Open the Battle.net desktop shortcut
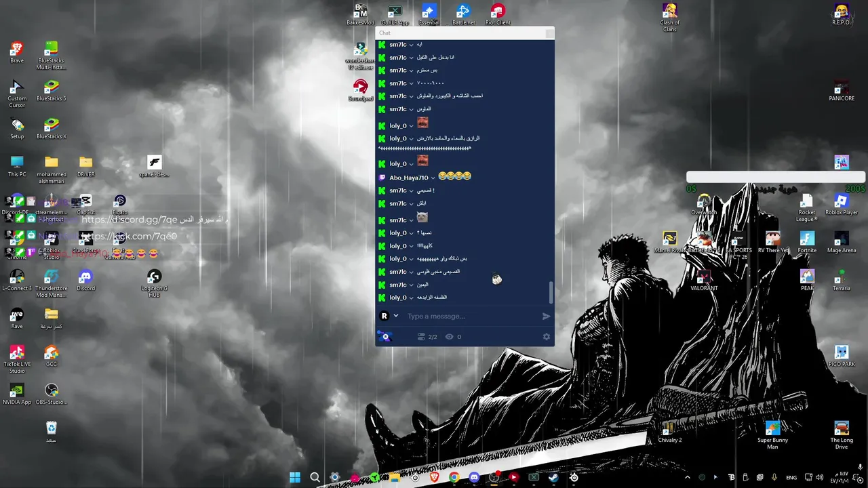Viewport: 868px width, 488px height. 463,14
